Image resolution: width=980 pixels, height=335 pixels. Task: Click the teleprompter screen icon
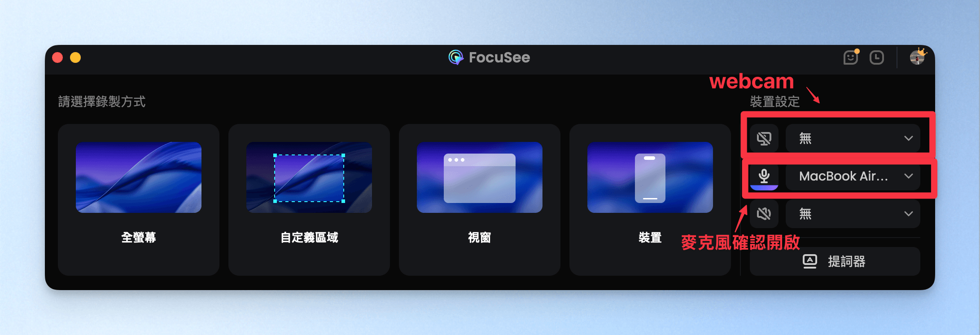[809, 261]
